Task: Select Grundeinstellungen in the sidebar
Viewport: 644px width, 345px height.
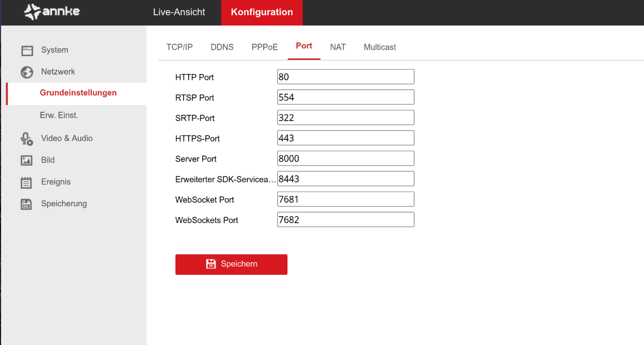Action: coord(78,93)
